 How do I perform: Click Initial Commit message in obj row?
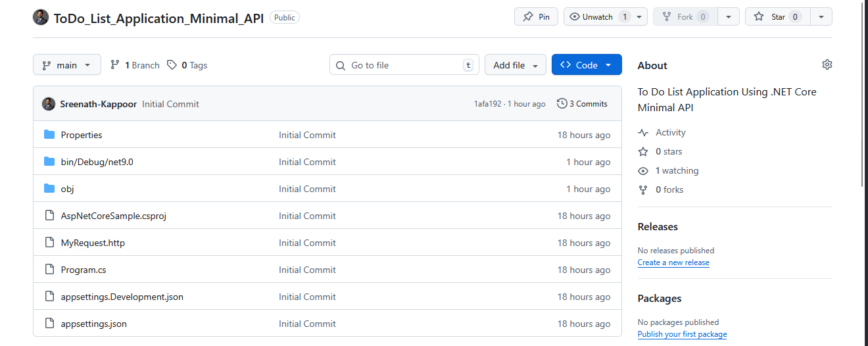(x=307, y=189)
